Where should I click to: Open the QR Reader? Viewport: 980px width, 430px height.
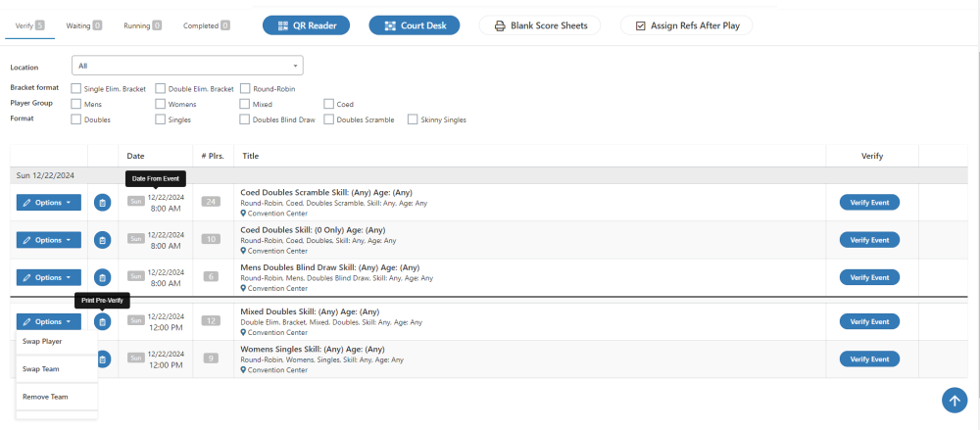click(306, 25)
